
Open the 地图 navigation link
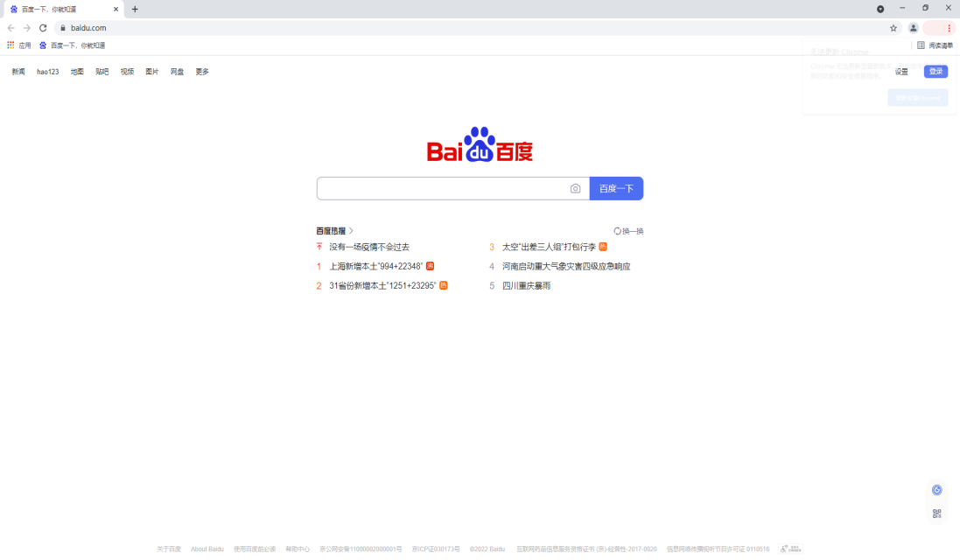pyautogui.click(x=77, y=72)
